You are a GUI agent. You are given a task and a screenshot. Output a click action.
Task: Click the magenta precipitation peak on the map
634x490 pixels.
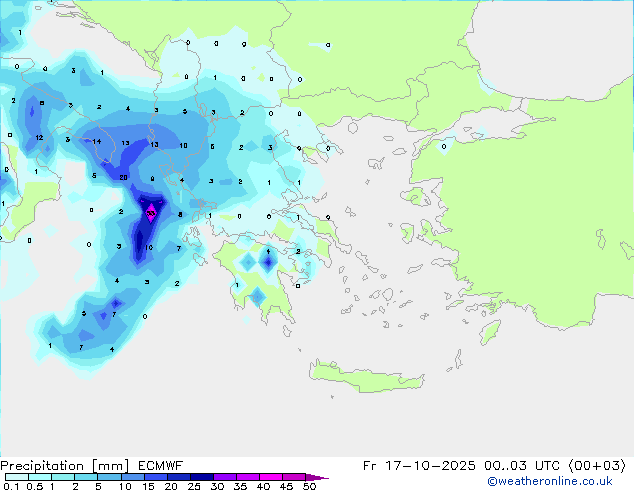click(151, 212)
